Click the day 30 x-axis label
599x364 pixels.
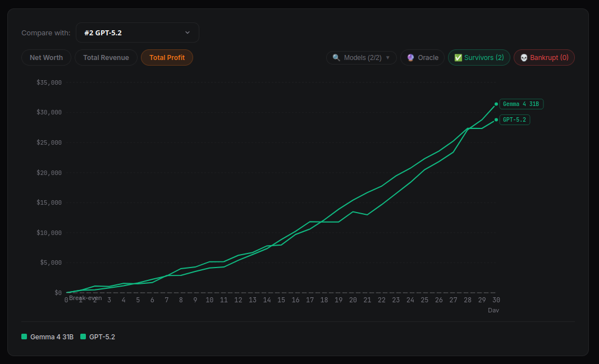pyautogui.click(x=496, y=300)
